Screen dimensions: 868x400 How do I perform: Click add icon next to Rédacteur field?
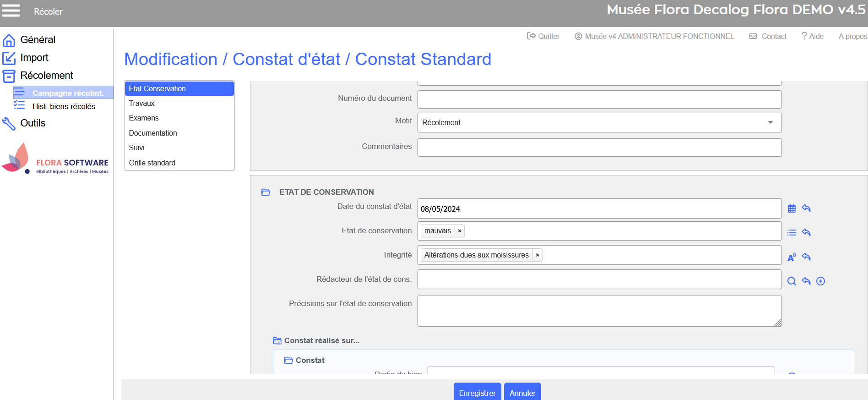pos(820,281)
